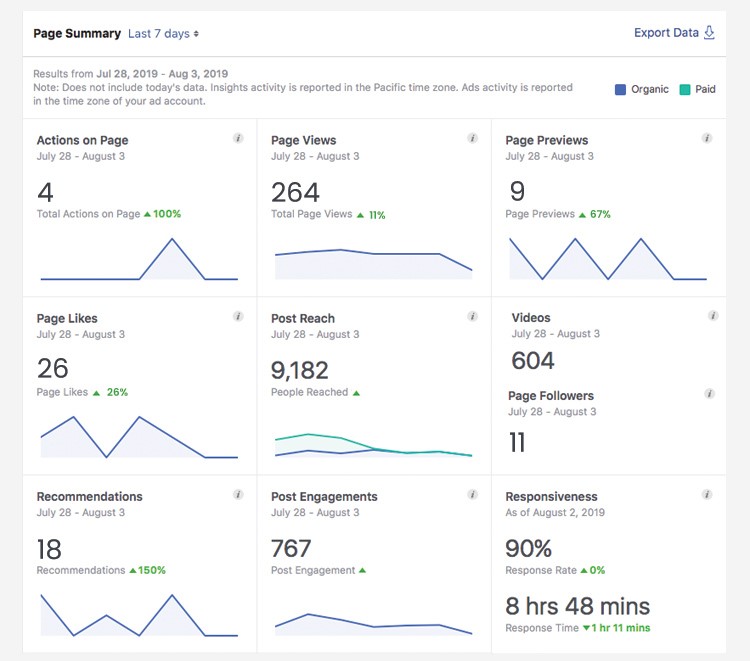Click the Paid green legend swatch
The height and width of the screenshot is (661, 750).
click(x=685, y=89)
